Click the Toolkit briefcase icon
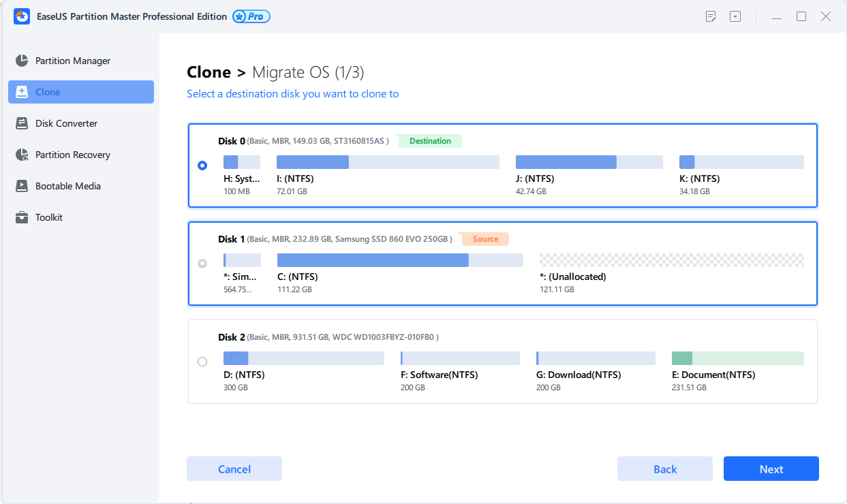The height and width of the screenshot is (504, 847). coord(22,217)
